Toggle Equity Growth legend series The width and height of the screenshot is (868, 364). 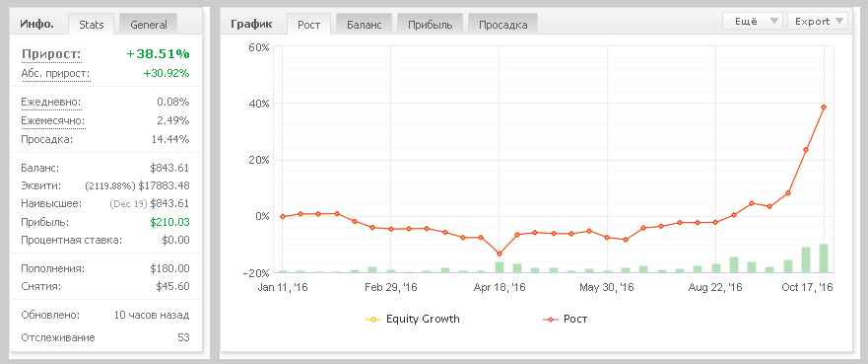pos(413,320)
